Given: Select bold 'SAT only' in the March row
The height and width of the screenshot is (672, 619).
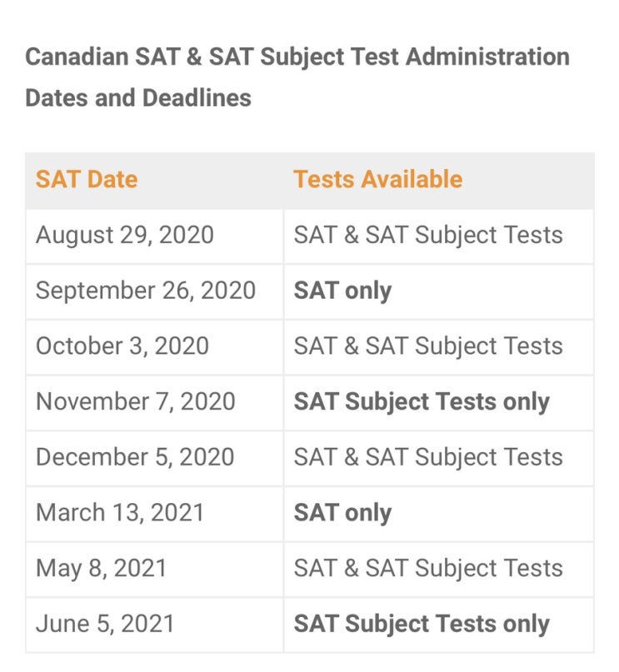Looking at the screenshot, I should tap(342, 513).
